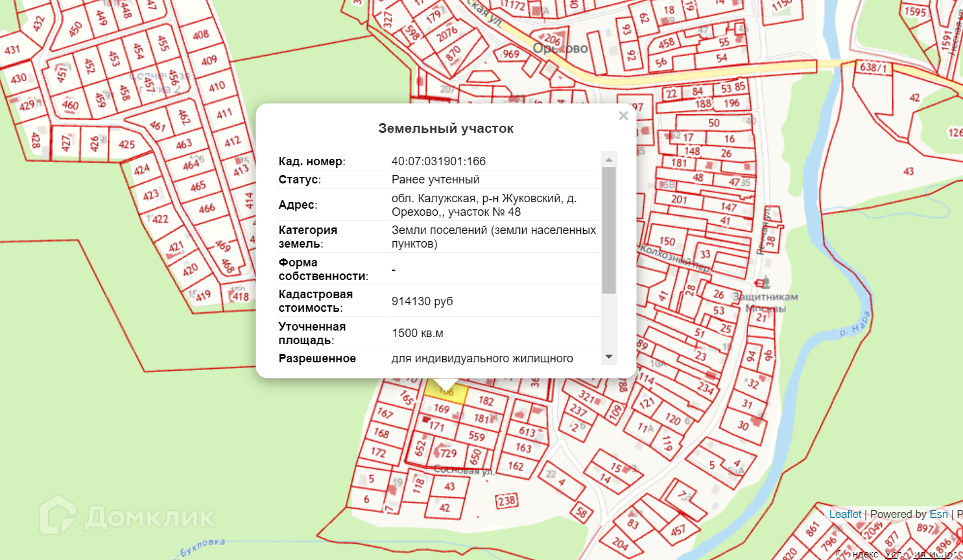Click the cadastral value 914130 руб
The height and width of the screenshot is (560, 963).
422,301
